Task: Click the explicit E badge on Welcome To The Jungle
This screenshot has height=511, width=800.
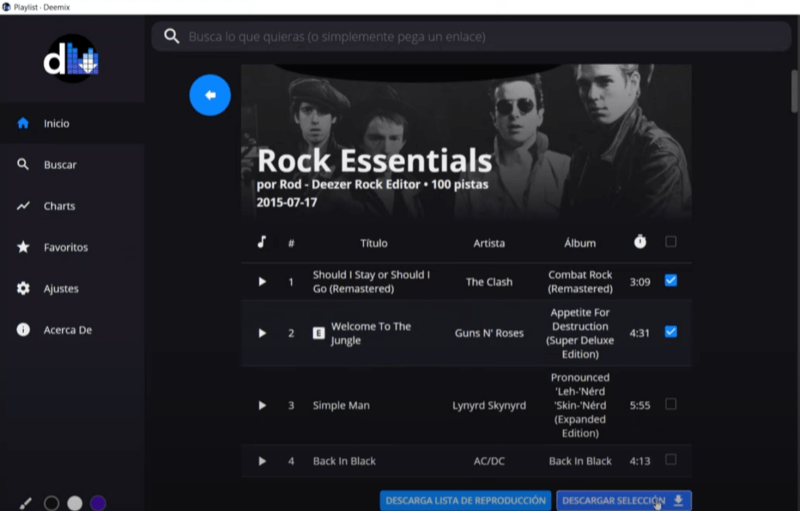Action: (318, 333)
